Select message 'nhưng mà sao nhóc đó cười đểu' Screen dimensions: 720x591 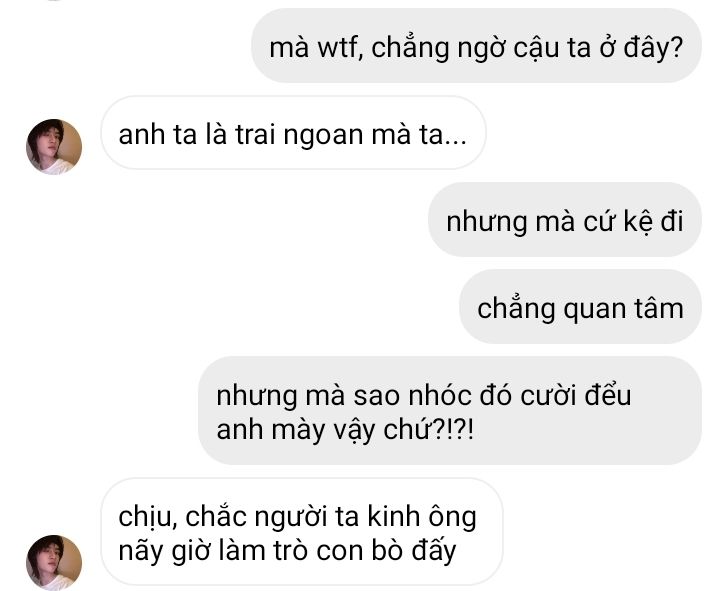pos(450,411)
